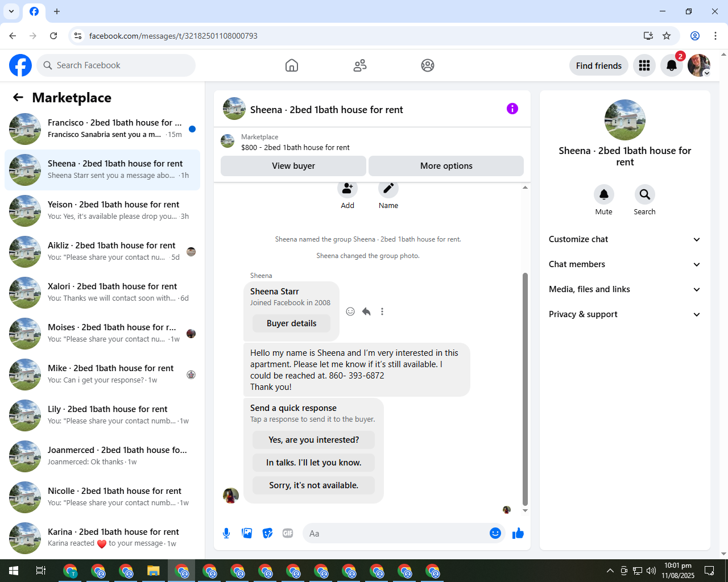The image size is (728, 582).
Task: Open Yeison 2bed 1bath conversation
Action: 102,211
